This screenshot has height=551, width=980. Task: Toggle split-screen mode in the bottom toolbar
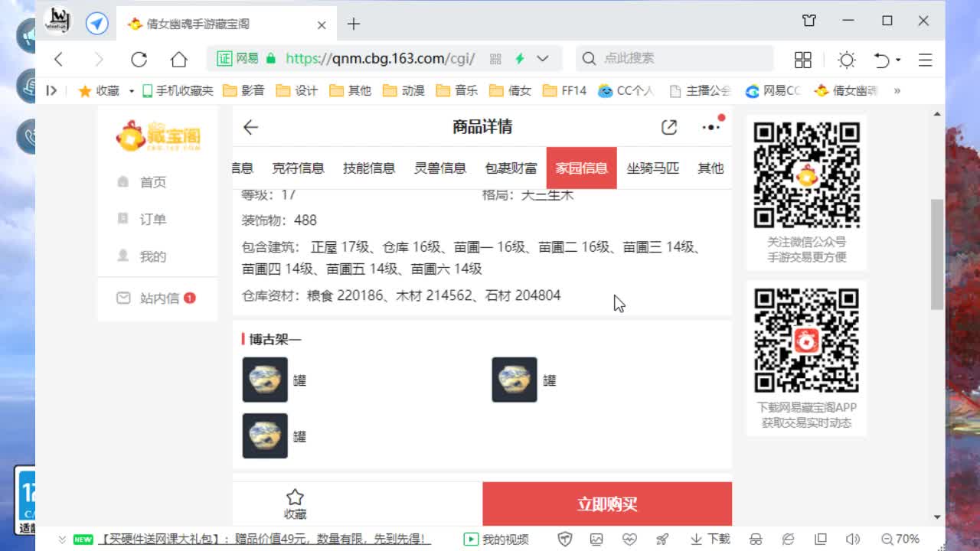click(x=819, y=539)
